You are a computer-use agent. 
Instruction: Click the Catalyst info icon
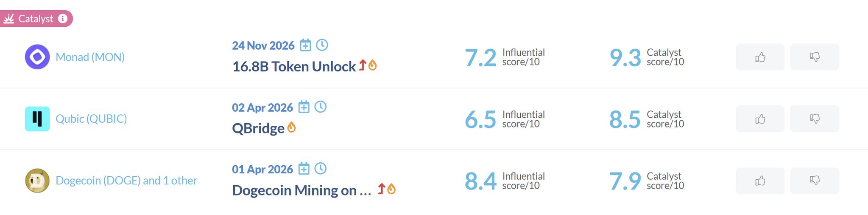point(63,19)
